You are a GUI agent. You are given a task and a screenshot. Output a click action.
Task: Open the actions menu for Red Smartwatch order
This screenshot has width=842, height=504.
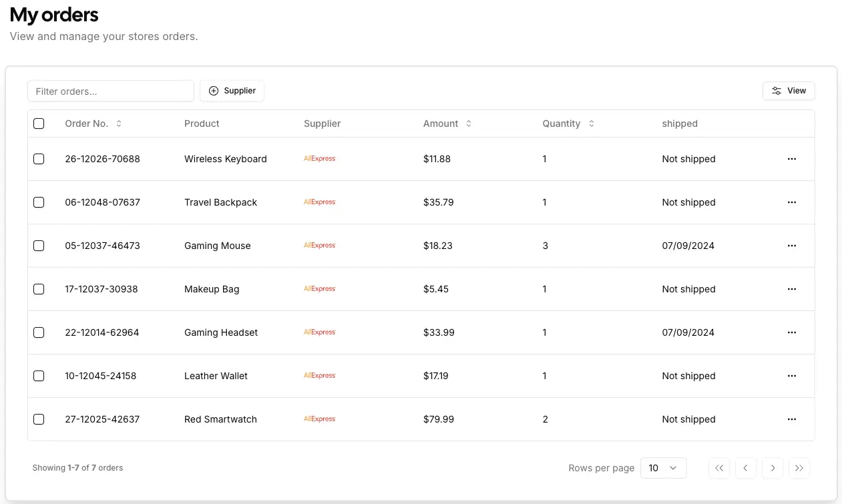click(792, 419)
